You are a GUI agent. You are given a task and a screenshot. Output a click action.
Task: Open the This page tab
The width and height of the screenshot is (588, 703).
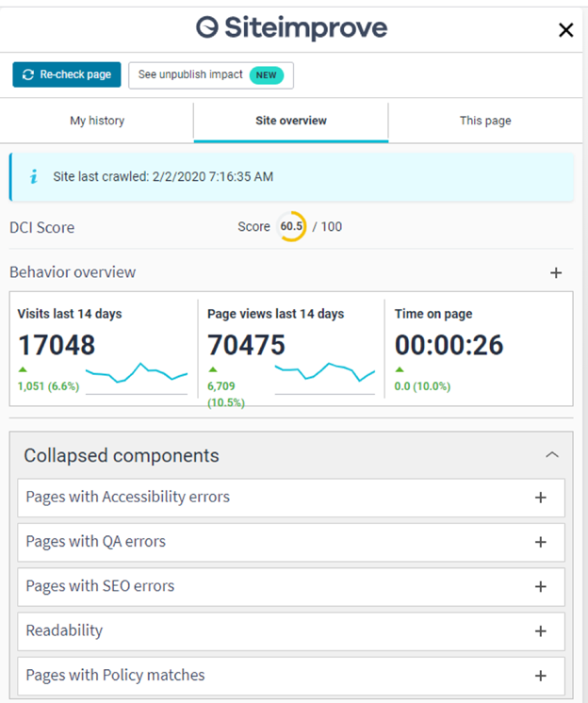[485, 121]
